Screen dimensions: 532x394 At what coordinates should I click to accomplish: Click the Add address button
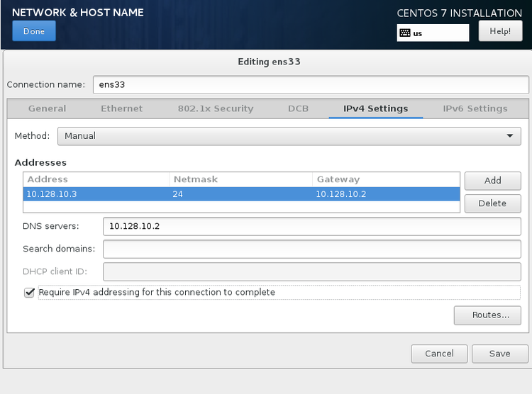point(492,181)
